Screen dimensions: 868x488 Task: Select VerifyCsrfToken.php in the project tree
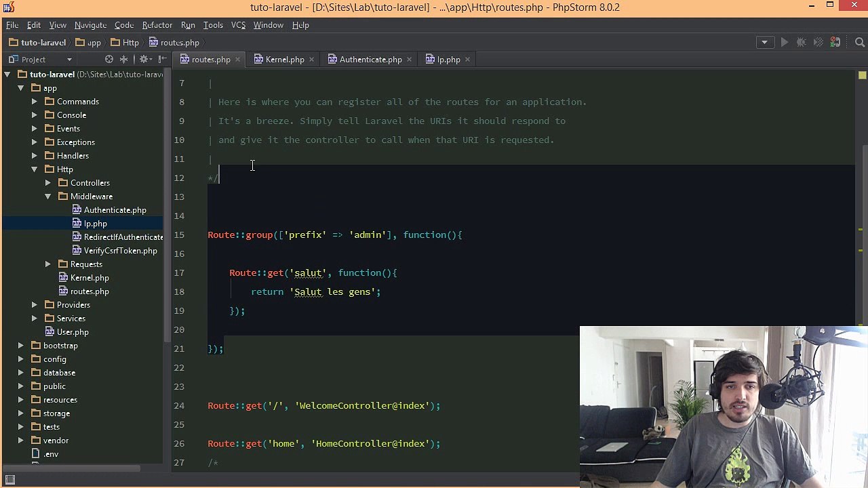click(x=114, y=251)
